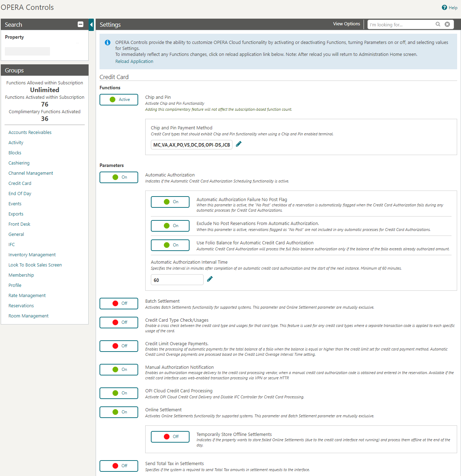The image size is (461, 476).
Task: Open the Channel Management group
Action: [31, 173]
